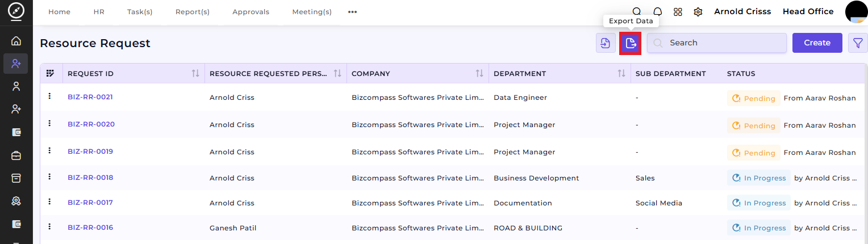Viewport: 868px width, 244px height.
Task: Open row actions for BIZ-RR-0017
Action: 50,201
